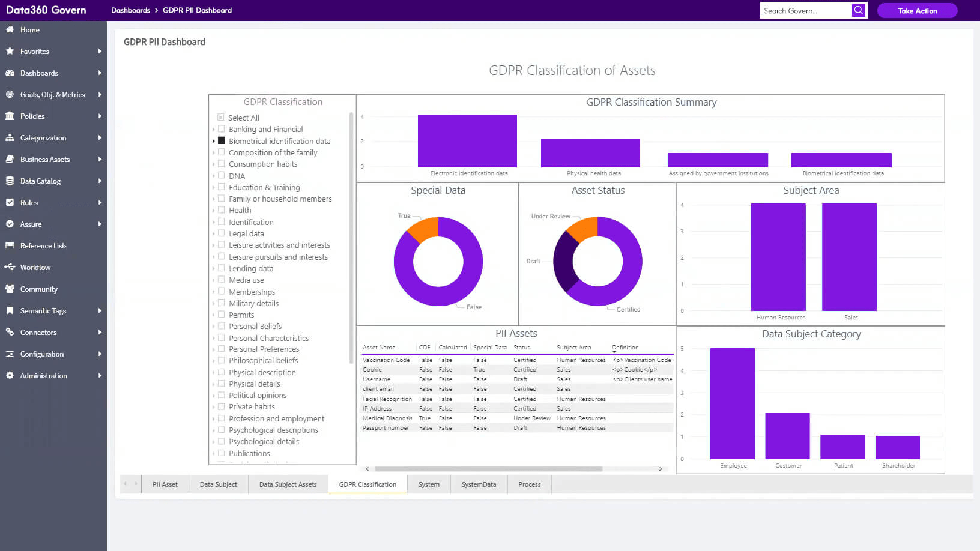The height and width of the screenshot is (551, 980).
Task: Click the Administration gear icon
Action: pyautogui.click(x=10, y=375)
